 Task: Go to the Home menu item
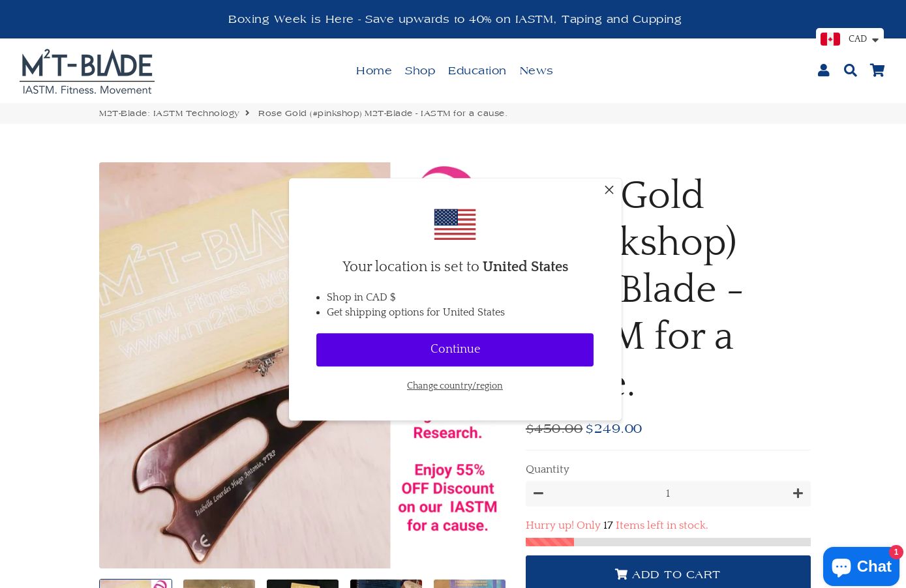pyautogui.click(x=374, y=70)
